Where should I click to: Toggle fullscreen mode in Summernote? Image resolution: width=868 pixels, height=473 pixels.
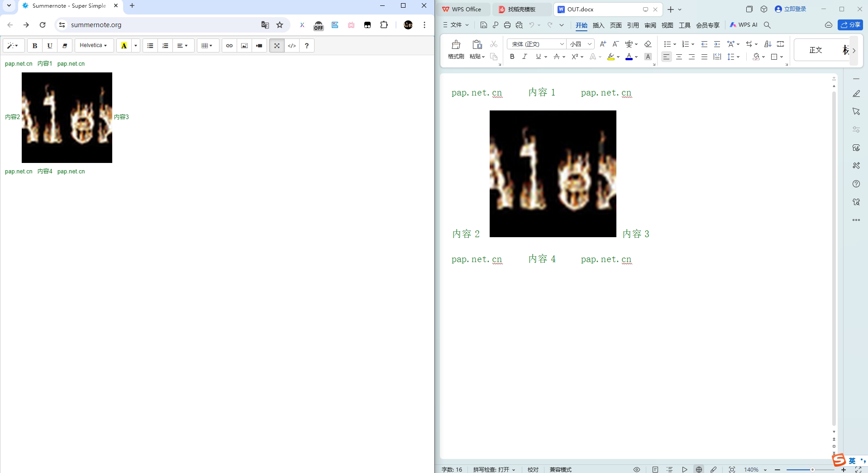click(x=277, y=45)
